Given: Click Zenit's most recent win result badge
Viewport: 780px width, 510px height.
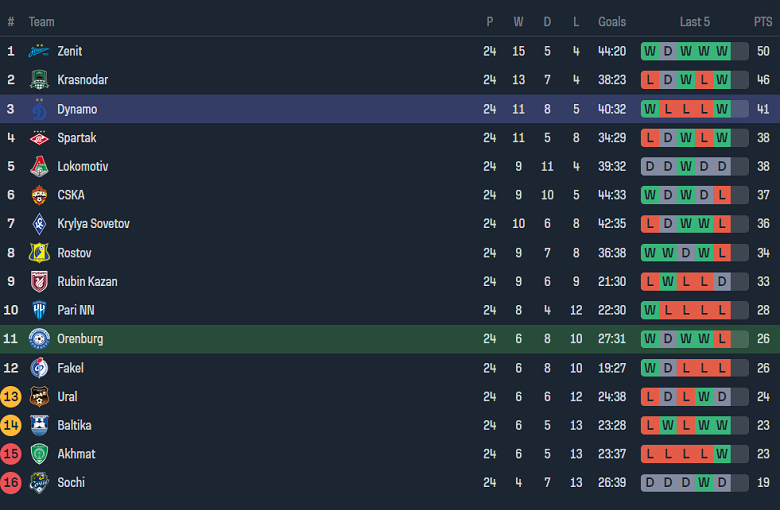Looking at the screenshot, I should click(722, 51).
